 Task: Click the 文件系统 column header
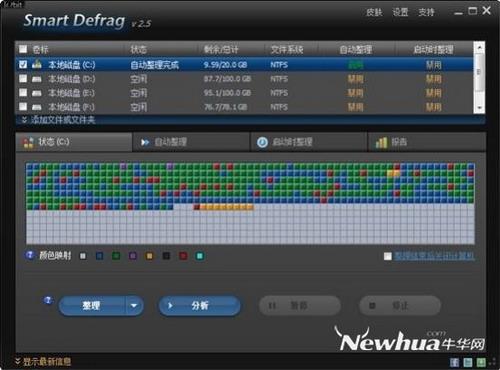(287, 50)
